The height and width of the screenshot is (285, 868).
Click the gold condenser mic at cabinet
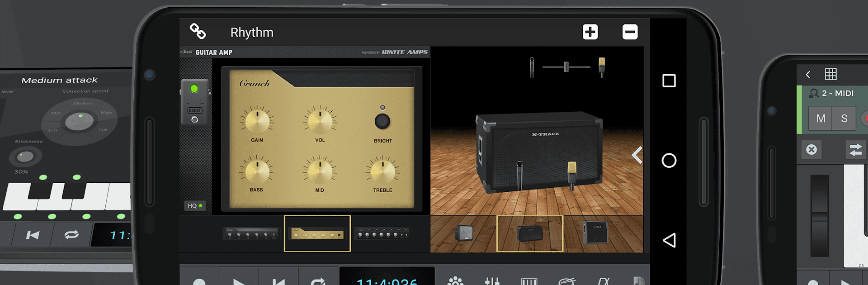pyautogui.click(x=572, y=176)
